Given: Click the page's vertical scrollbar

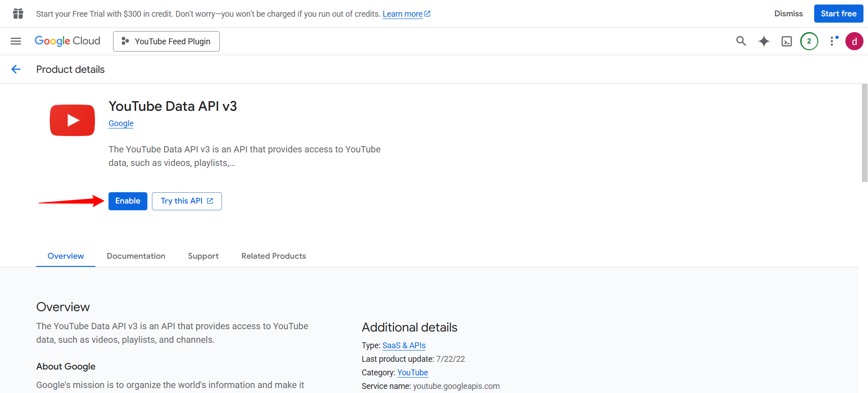Looking at the screenshot, I should 864,133.
